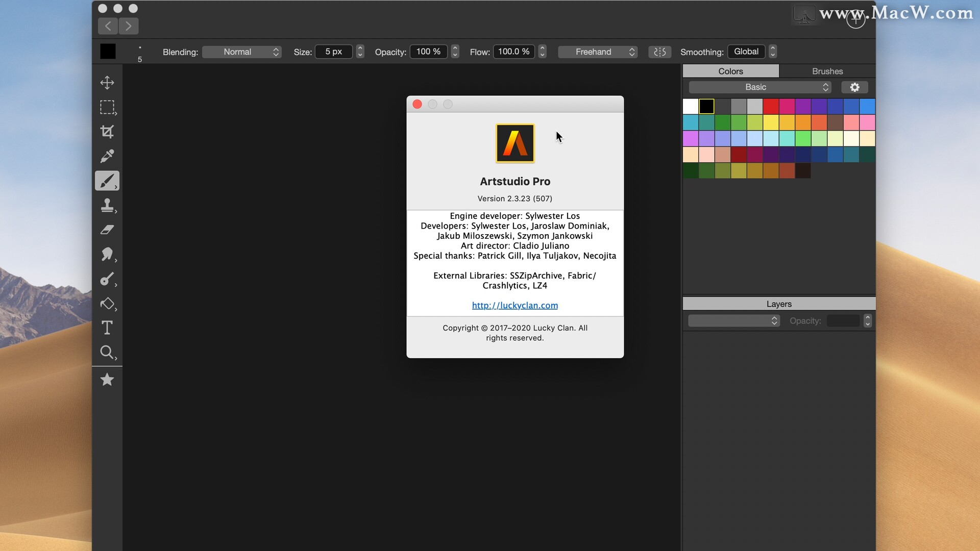Viewport: 980px width, 551px height.
Task: Choose the Crop tool
Action: pyautogui.click(x=107, y=132)
